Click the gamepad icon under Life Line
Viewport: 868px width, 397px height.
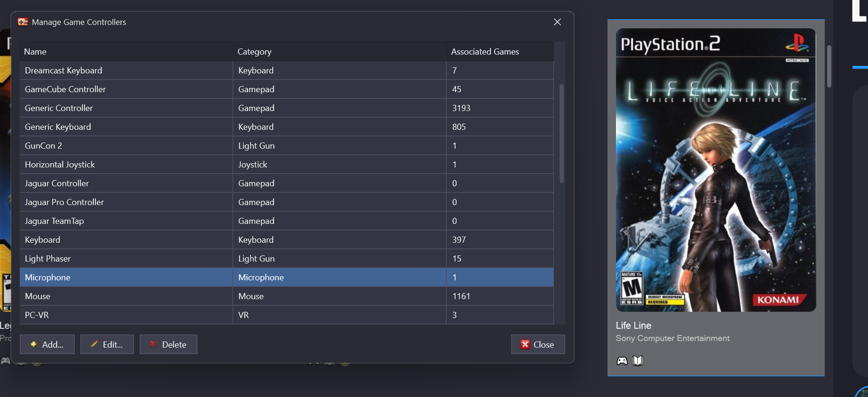pyautogui.click(x=622, y=361)
